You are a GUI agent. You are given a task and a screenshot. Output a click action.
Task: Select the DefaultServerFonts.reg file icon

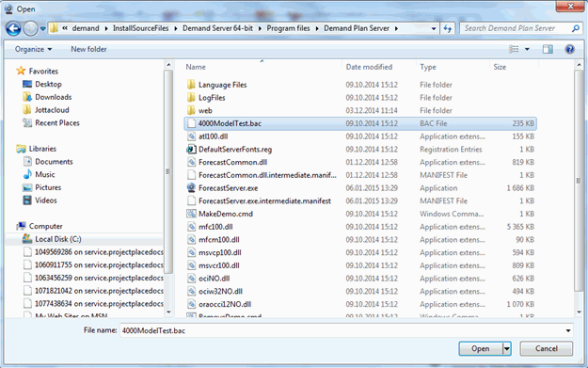(x=191, y=150)
